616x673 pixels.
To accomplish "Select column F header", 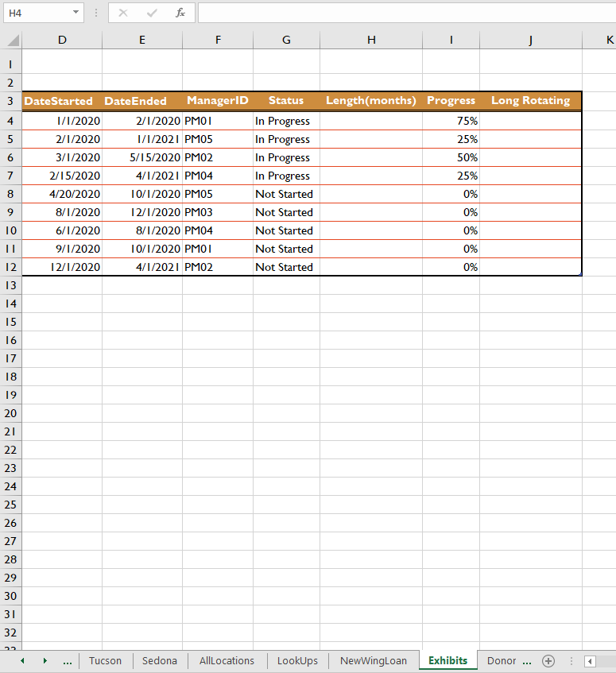I will (218, 40).
